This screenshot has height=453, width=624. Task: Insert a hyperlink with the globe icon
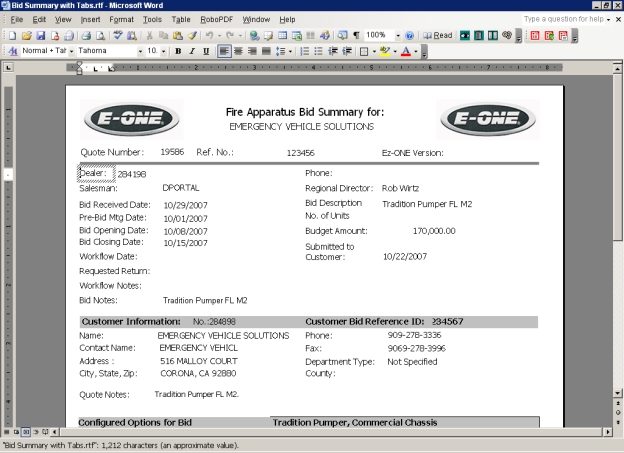(x=254, y=36)
